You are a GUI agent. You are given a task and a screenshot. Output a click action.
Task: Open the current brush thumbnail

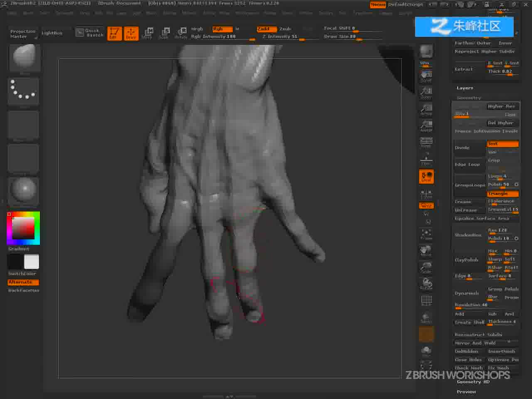(x=25, y=58)
